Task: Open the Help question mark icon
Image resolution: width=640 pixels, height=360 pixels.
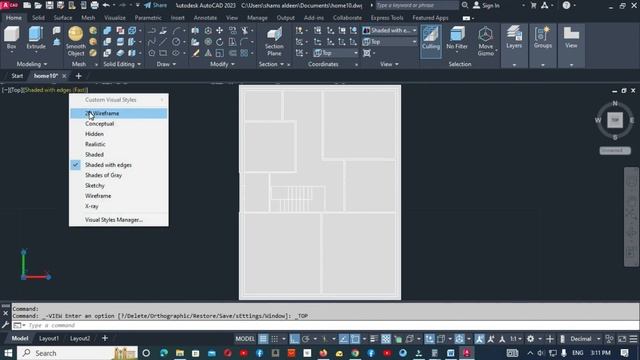Action: [567, 5]
